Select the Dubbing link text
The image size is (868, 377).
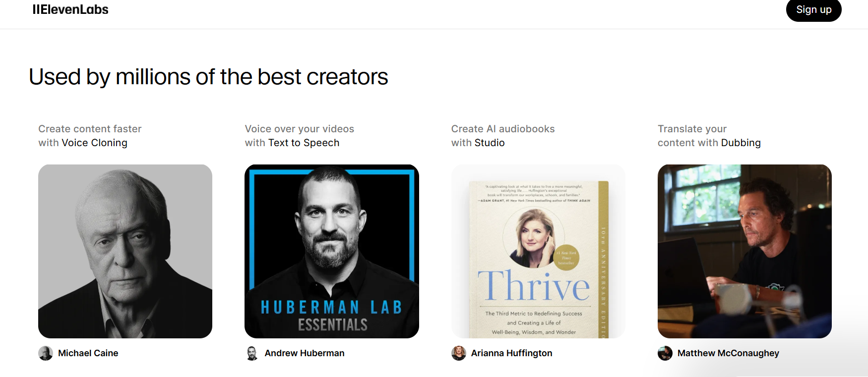pos(741,143)
